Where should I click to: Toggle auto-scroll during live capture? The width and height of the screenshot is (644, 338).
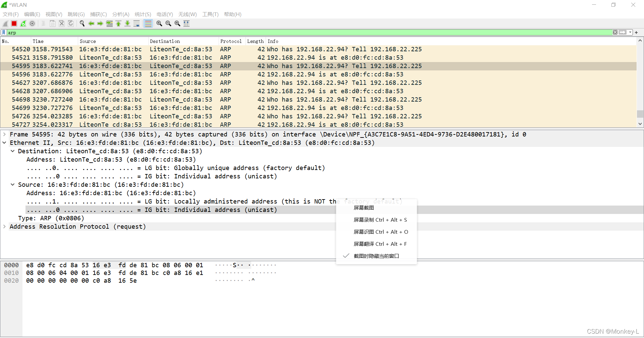point(137,23)
